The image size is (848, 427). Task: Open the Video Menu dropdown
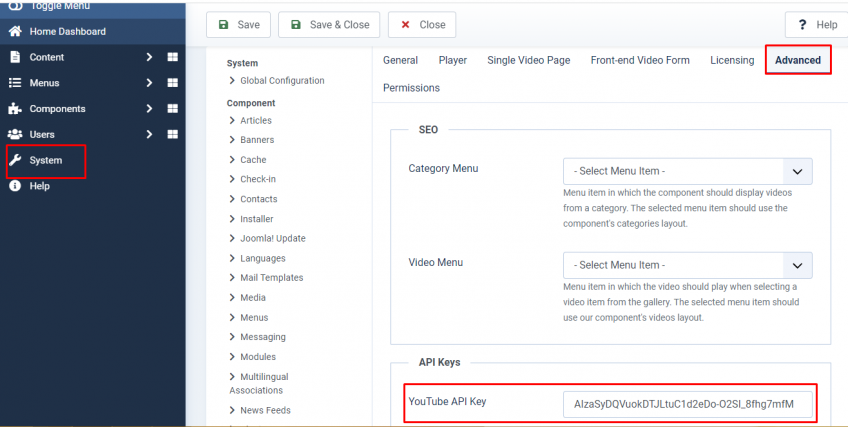tap(687, 265)
